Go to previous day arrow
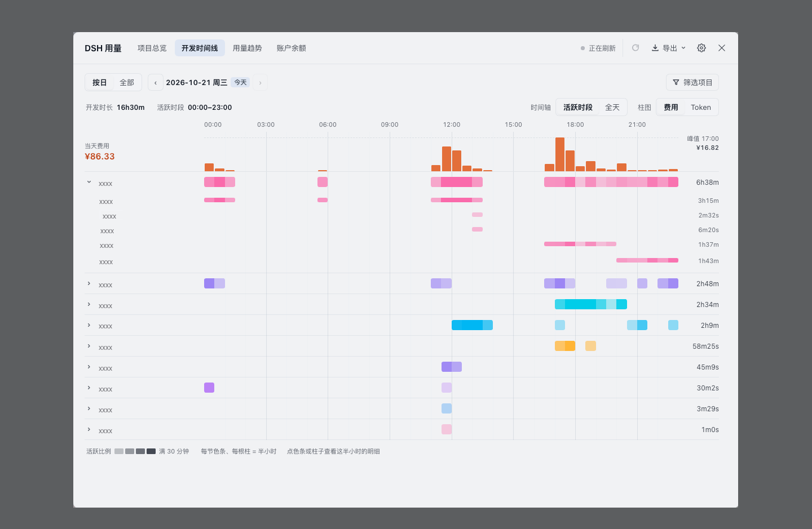Screen dimensions: 812x529 [156, 82]
